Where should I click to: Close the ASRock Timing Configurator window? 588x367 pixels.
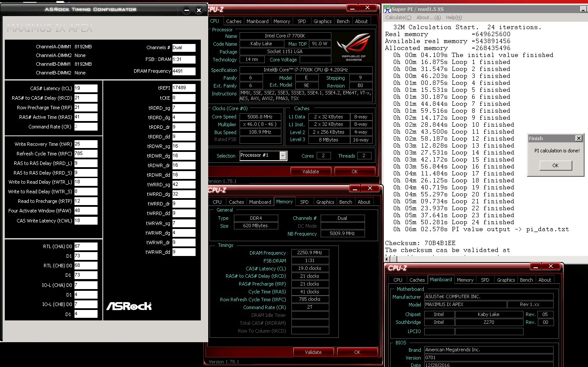coord(199,10)
